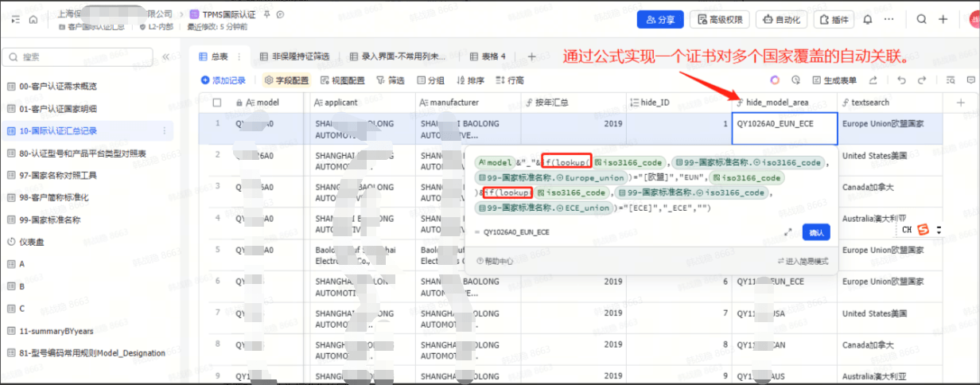
Task: Open more options for 10-国际认证汇总记录
Action: 165,130
